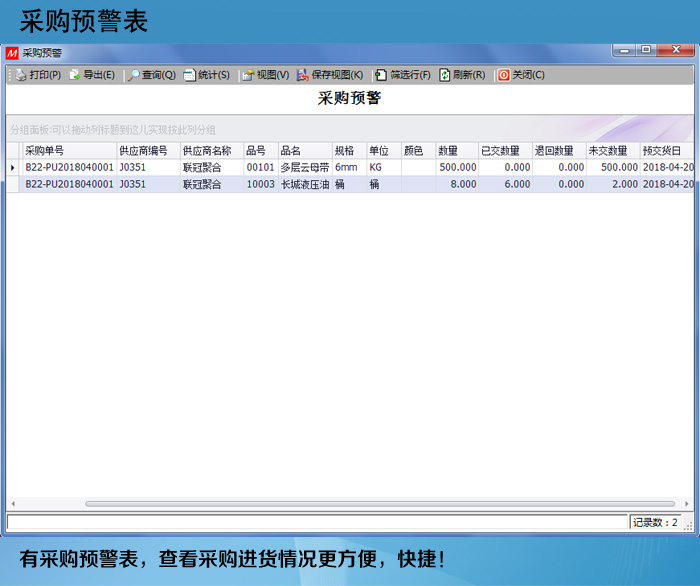
Task: Select 多层云母带 product name cell
Action: pyautogui.click(x=305, y=168)
